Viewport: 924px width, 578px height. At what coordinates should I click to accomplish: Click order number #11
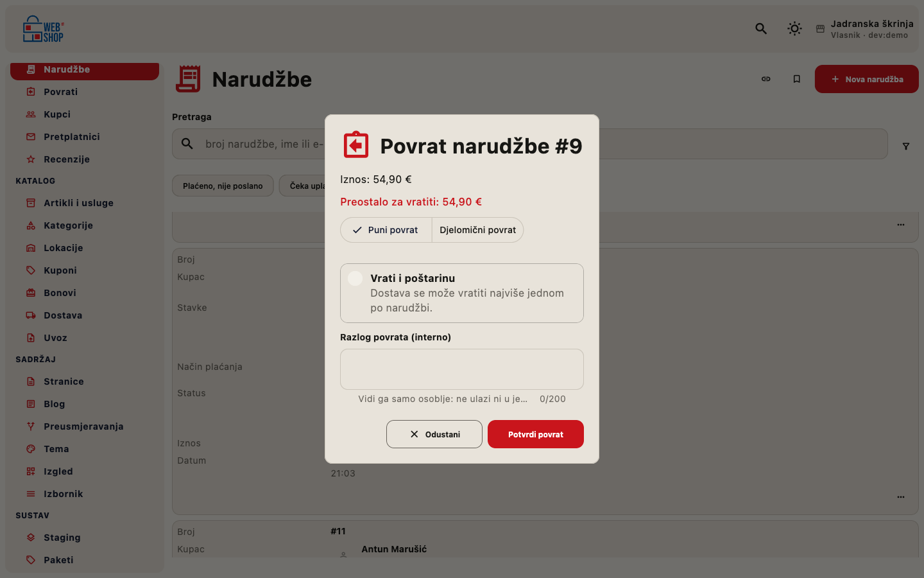338,531
